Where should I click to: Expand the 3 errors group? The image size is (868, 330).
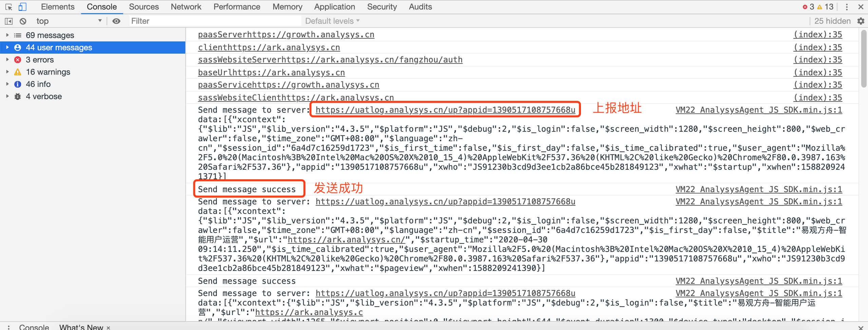coord(7,59)
